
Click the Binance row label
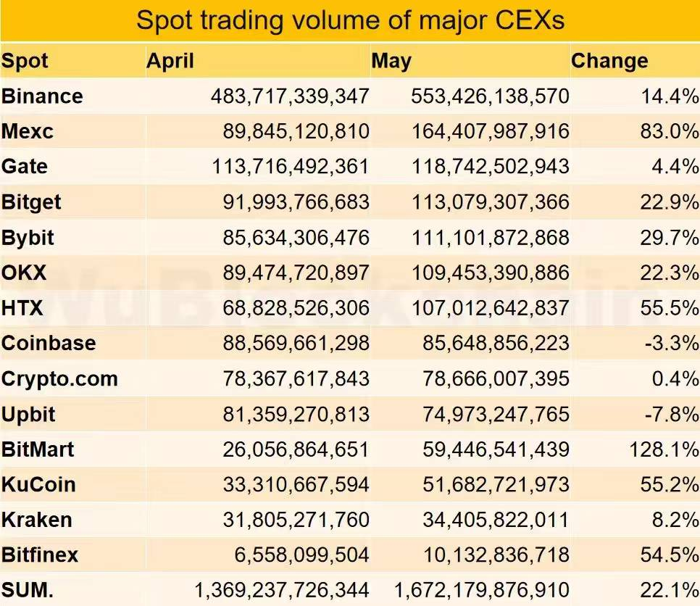pyautogui.click(x=42, y=96)
